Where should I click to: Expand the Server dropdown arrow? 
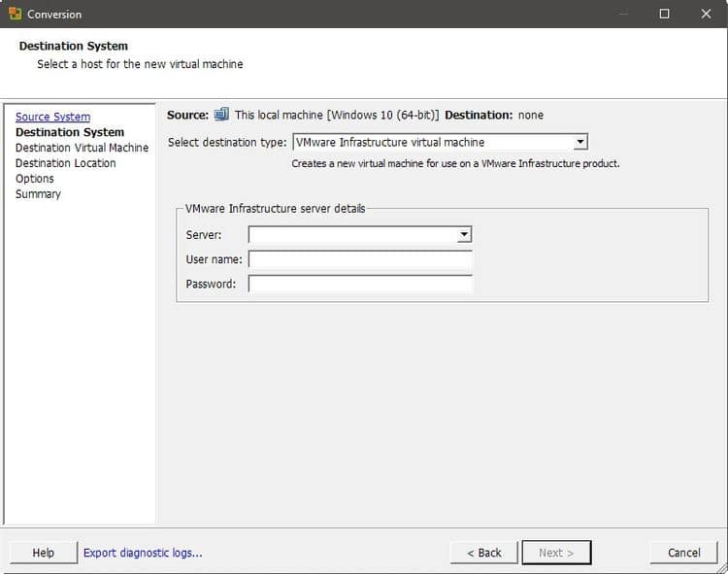(x=464, y=234)
